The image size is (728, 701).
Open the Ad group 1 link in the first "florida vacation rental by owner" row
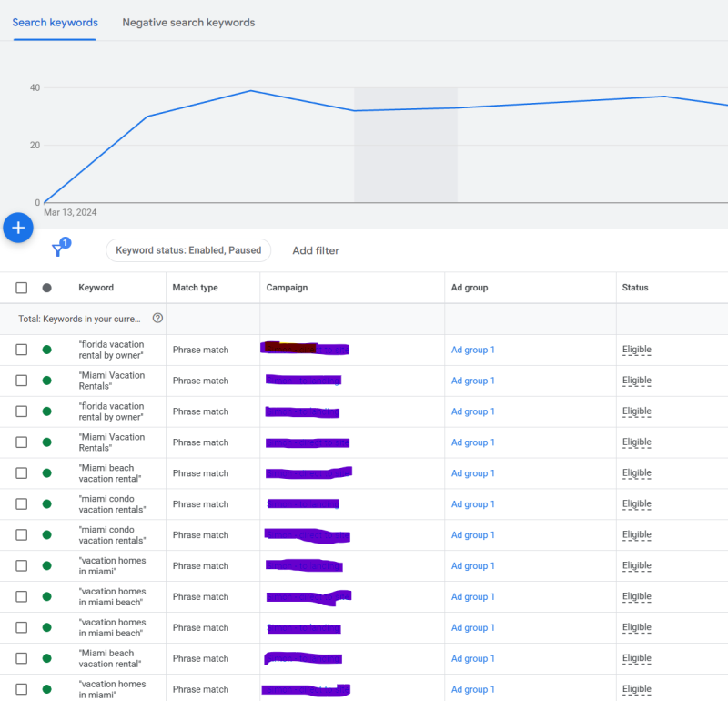pyautogui.click(x=472, y=350)
